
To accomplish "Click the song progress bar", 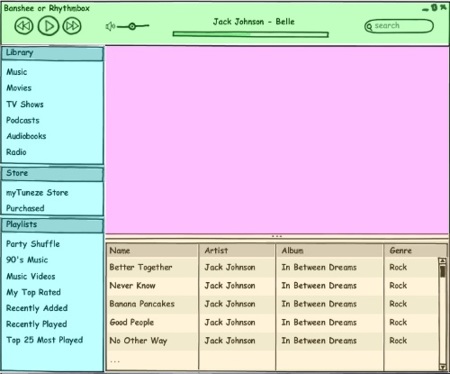I will pyautogui.click(x=251, y=34).
